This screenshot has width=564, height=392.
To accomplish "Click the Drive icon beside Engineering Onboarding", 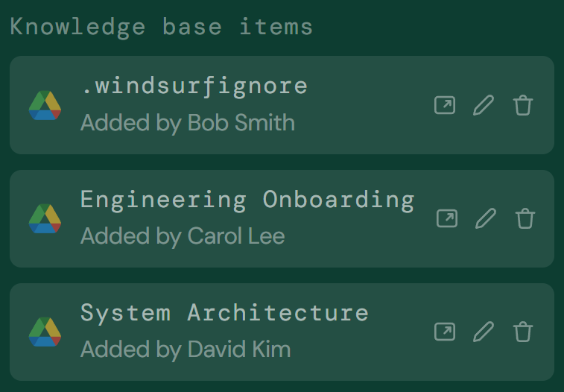I will click(45, 218).
